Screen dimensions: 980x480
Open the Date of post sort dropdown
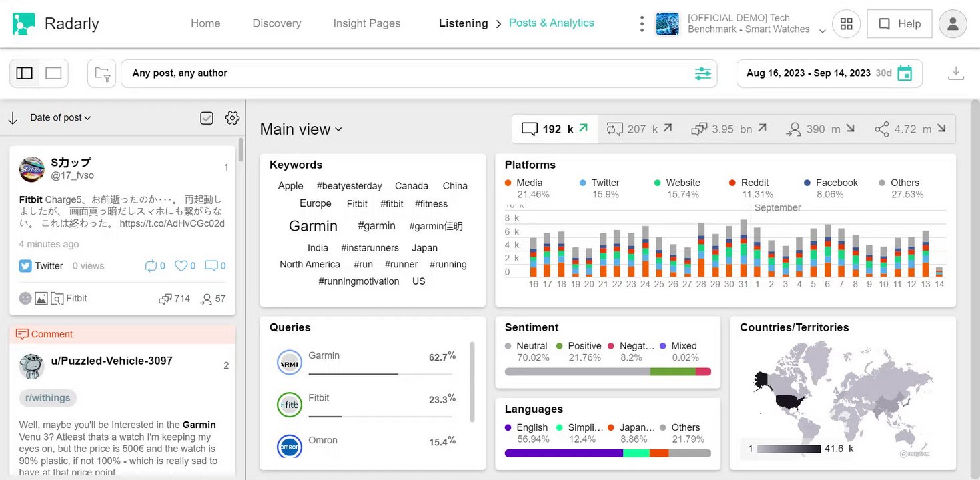click(60, 118)
